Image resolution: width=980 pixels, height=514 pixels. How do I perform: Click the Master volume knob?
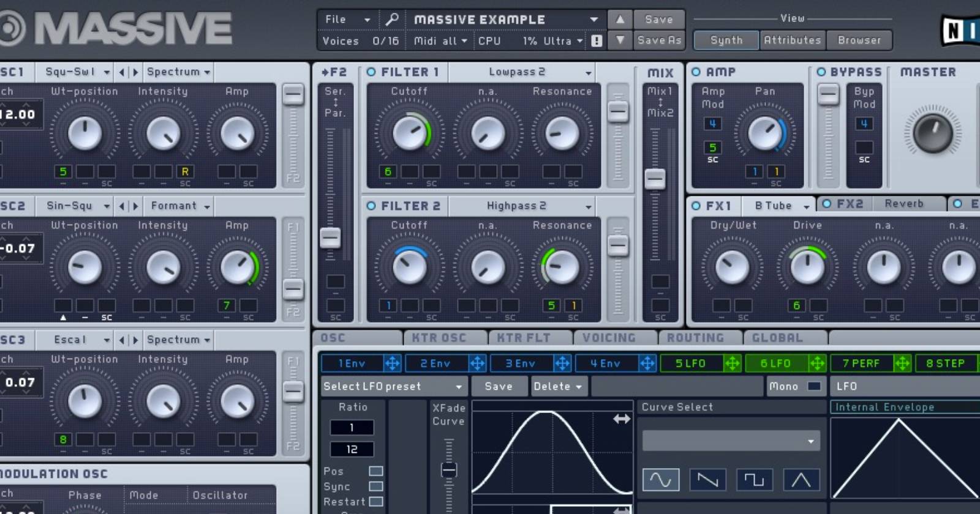[933, 132]
